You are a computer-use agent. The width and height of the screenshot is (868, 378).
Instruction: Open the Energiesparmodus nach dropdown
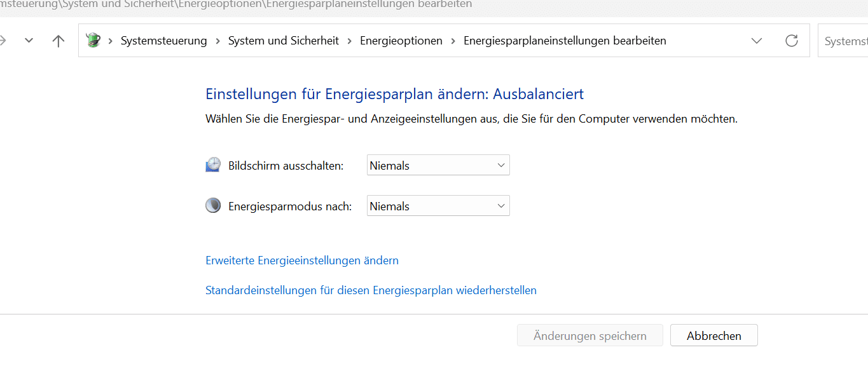[438, 206]
